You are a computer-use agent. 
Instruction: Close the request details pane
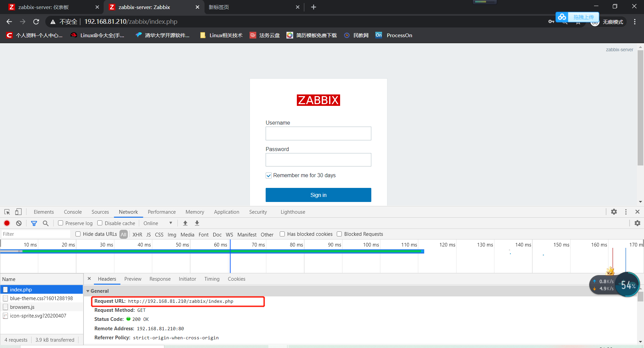coord(89,279)
